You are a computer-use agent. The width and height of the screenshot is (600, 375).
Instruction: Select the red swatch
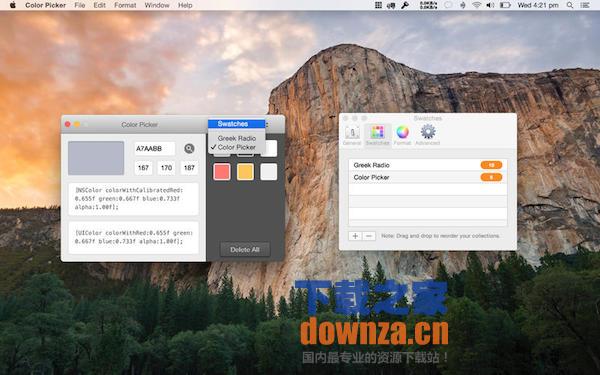[222, 172]
